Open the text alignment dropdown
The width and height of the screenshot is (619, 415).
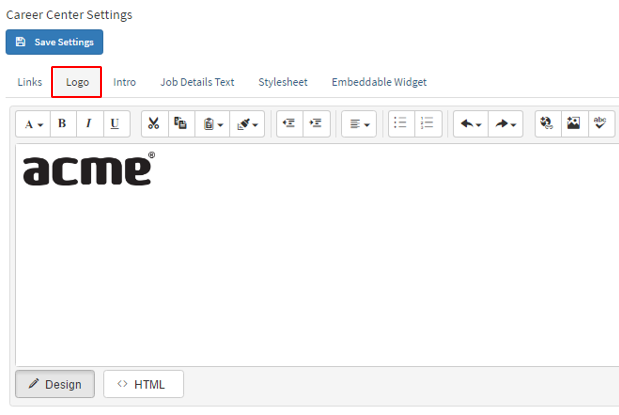coord(359,124)
